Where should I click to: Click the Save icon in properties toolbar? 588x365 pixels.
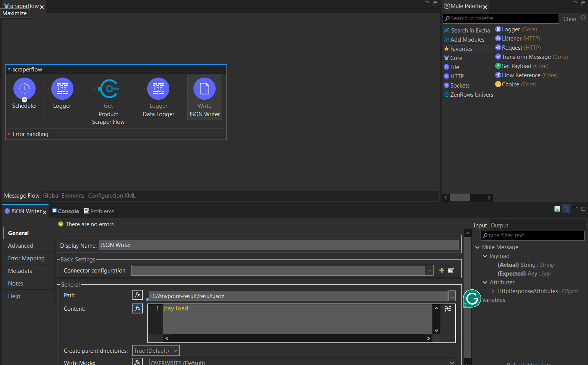557,209
